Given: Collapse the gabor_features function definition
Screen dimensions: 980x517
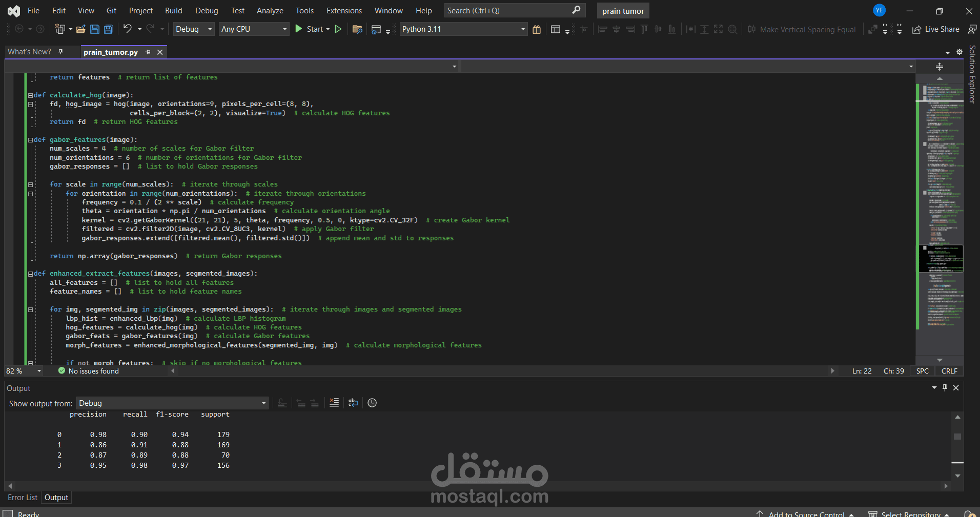Looking at the screenshot, I should click(30, 140).
